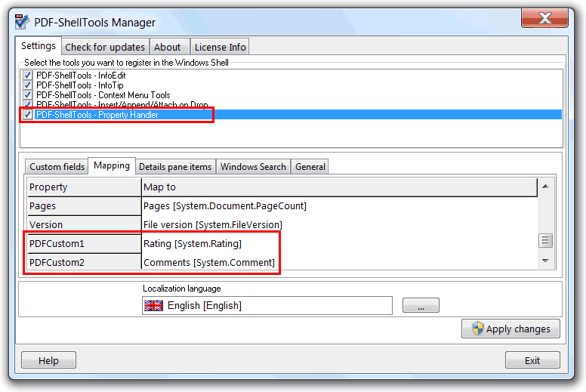This screenshot has height=392, width=586.
Task: Toggle the Property Handler checkbox
Action: [x=28, y=115]
